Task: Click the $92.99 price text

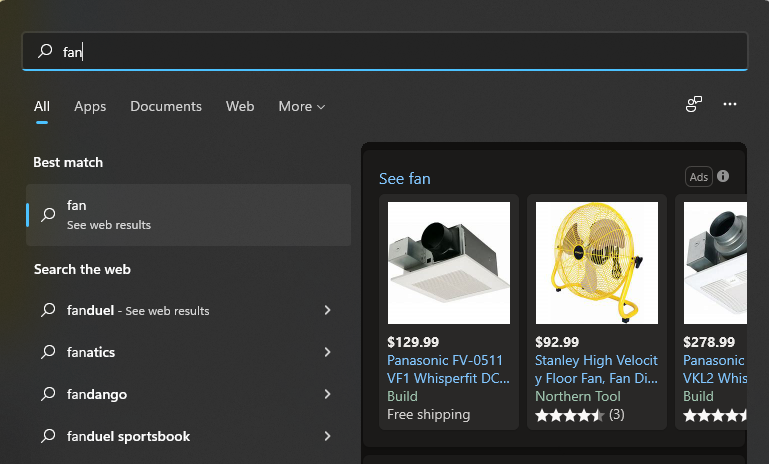Action: coord(557,342)
